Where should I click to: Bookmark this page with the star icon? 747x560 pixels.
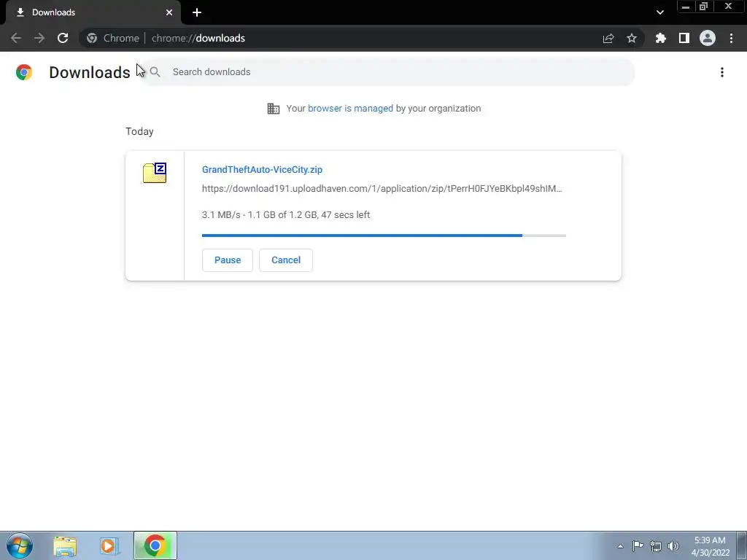coord(632,38)
